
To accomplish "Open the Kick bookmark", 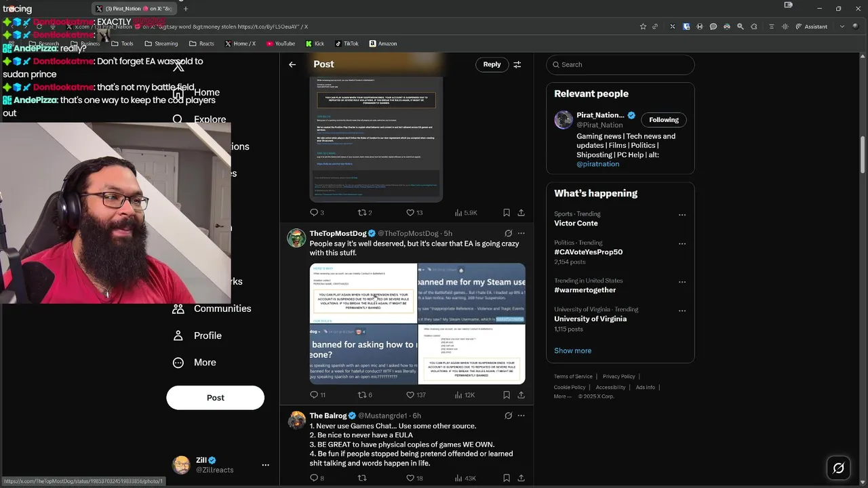I will click(315, 43).
